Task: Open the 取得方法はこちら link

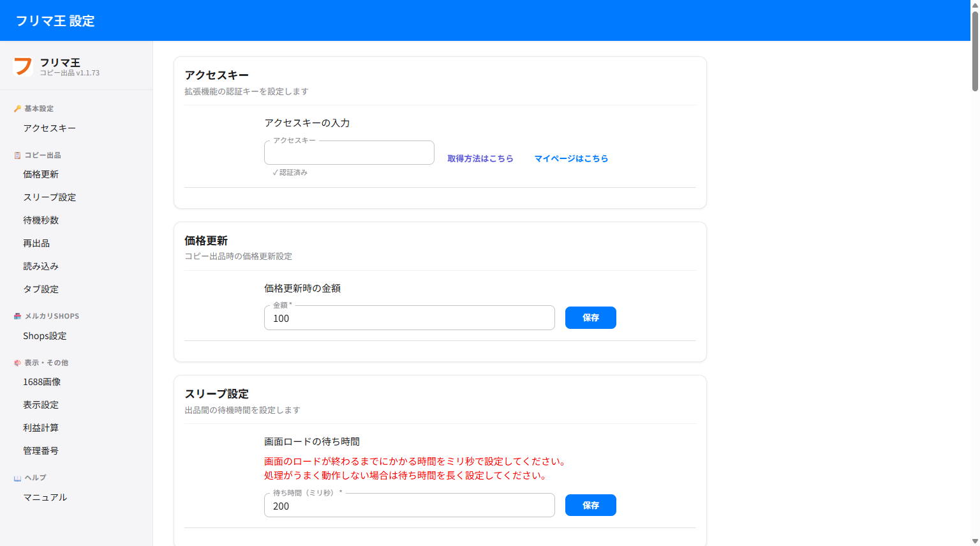Action: click(x=481, y=158)
